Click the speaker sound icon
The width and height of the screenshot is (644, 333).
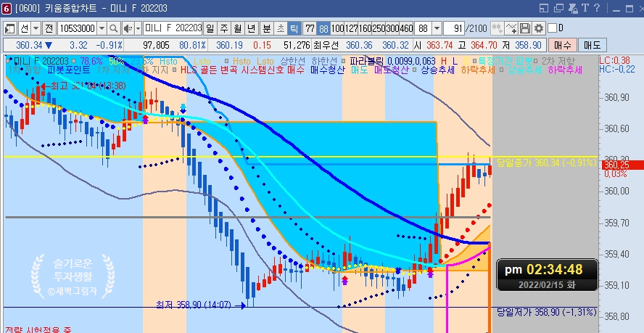click(x=128, y=28)
